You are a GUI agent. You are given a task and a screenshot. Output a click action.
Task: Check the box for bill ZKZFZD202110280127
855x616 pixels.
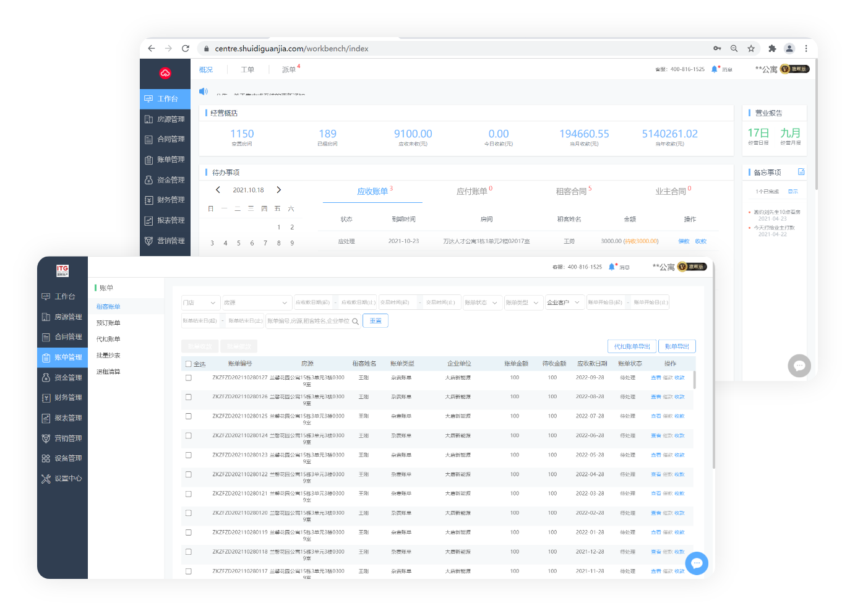(189, 377)
